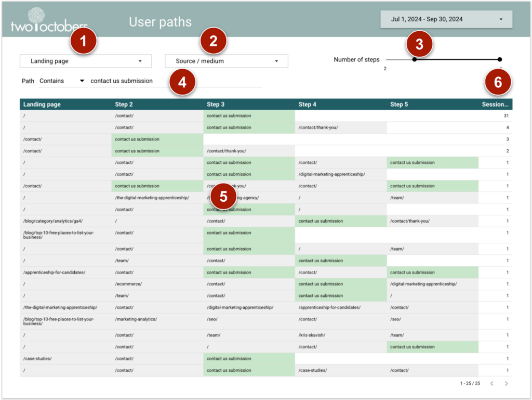Sort by the Landing page column header

pyautogui.click(x=42, y=104)
